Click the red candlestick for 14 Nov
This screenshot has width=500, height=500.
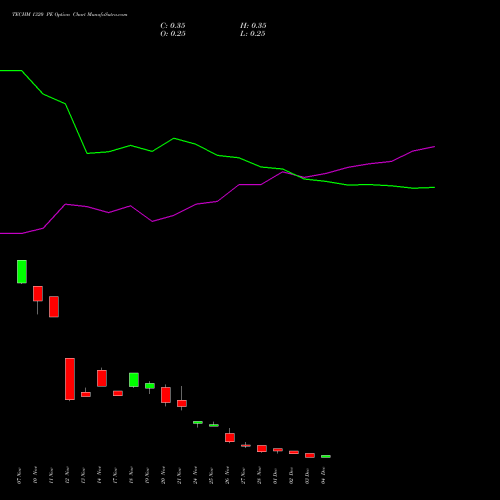(x=102, y=378)
